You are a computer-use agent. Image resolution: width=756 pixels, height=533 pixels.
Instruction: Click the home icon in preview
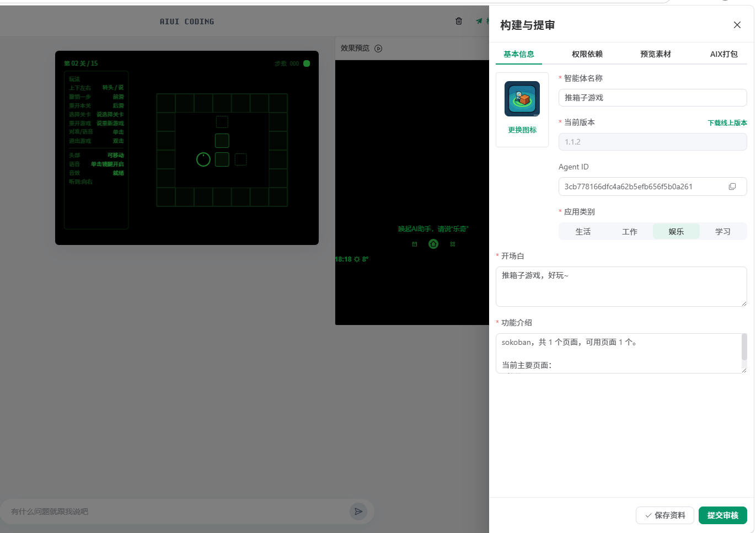point(433,244)
